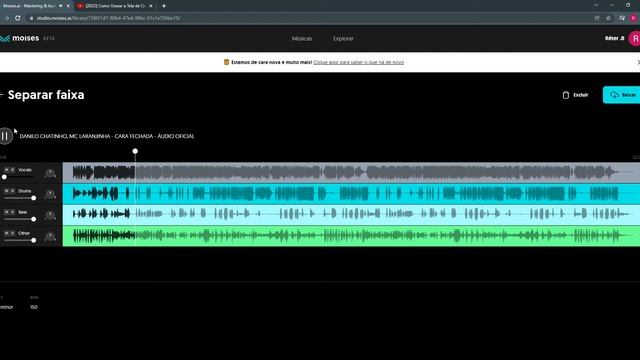Click the Vocals pan knob

pyautogui.click(x=50, y=173)
